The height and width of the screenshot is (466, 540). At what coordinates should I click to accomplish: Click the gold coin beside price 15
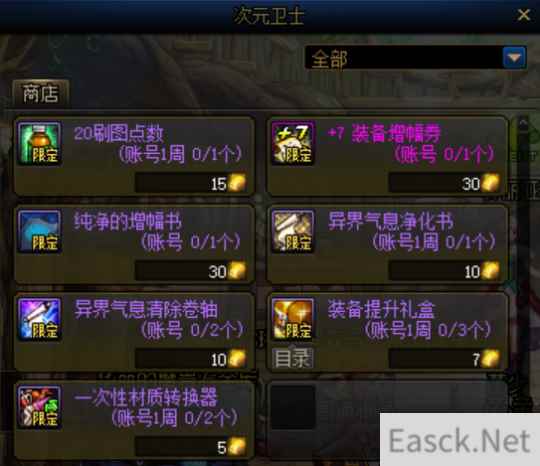(237, 183)
